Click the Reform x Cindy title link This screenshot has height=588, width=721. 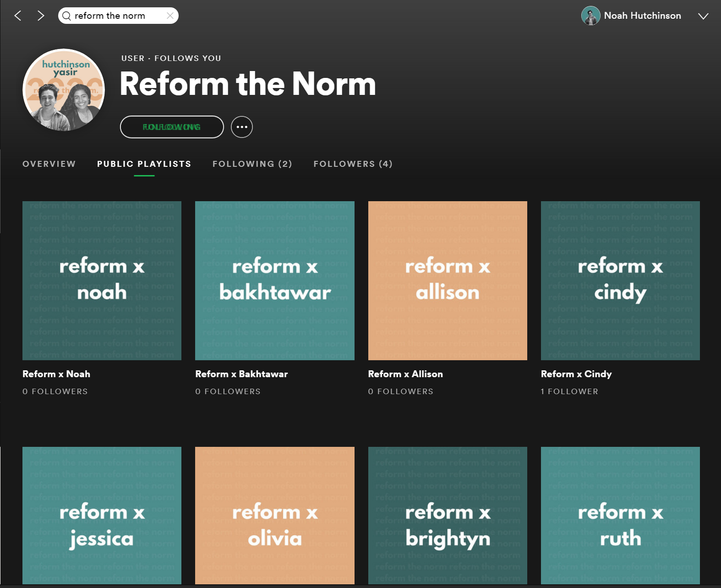point(576,374)
